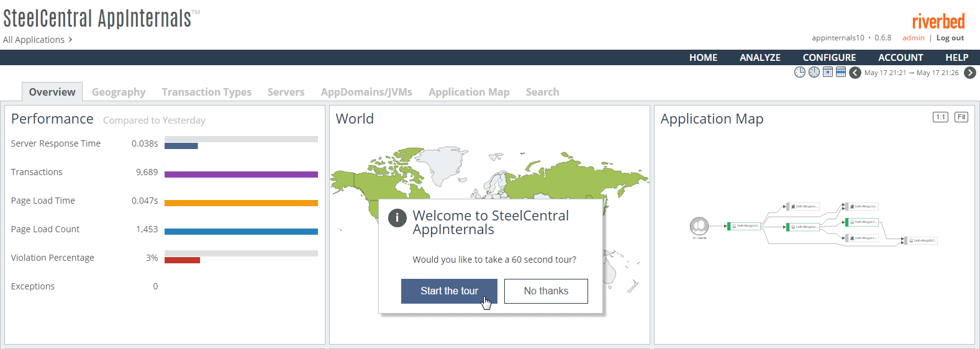Viewport: 980px width, 349px height.
Task: Set Application Map zoom to 1:1
Action: (940, 117)
